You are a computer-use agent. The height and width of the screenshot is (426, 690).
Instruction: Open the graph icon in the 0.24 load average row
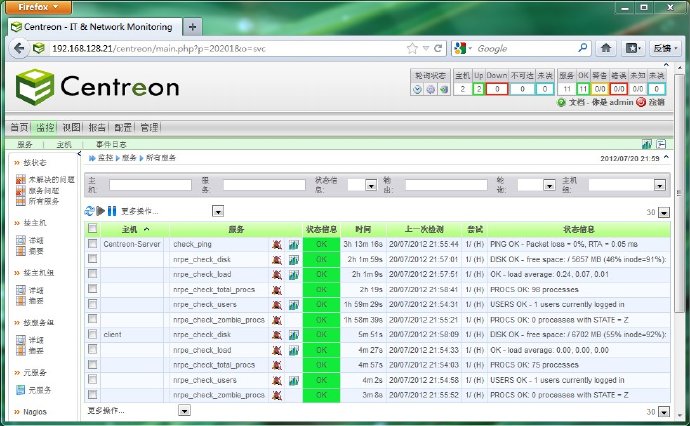coord(294,275)
